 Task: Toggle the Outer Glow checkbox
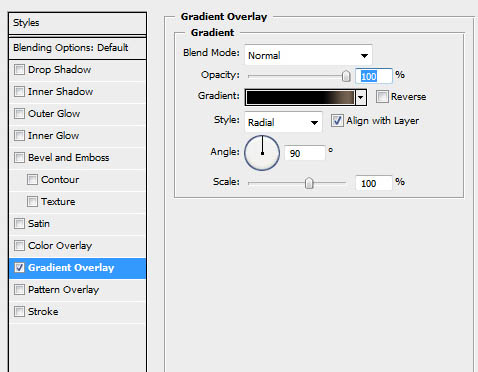[19, 114]
